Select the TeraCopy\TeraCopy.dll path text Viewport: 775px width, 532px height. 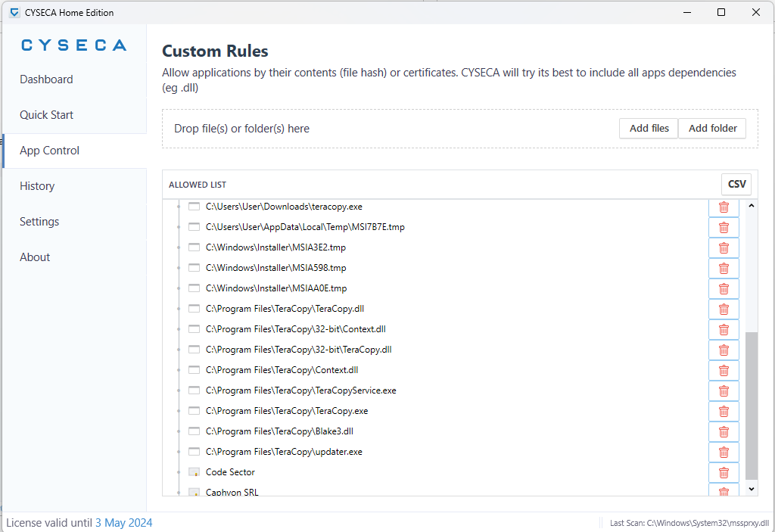(x=285, y=309)
